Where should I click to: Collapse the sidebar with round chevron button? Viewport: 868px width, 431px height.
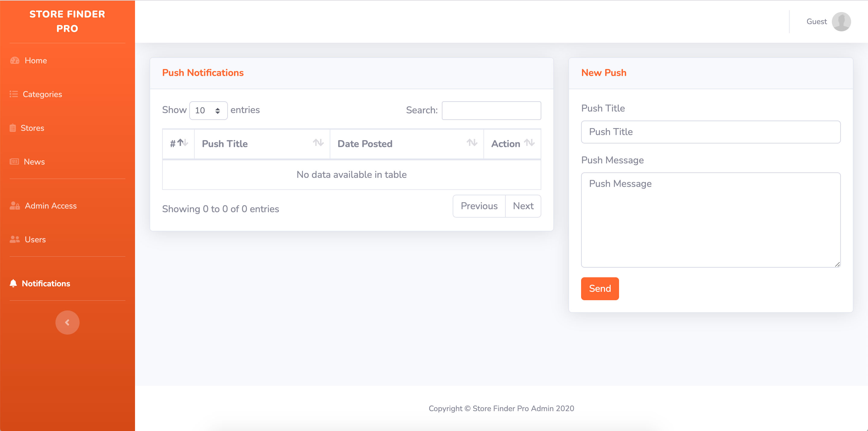[x=68, y=322]
